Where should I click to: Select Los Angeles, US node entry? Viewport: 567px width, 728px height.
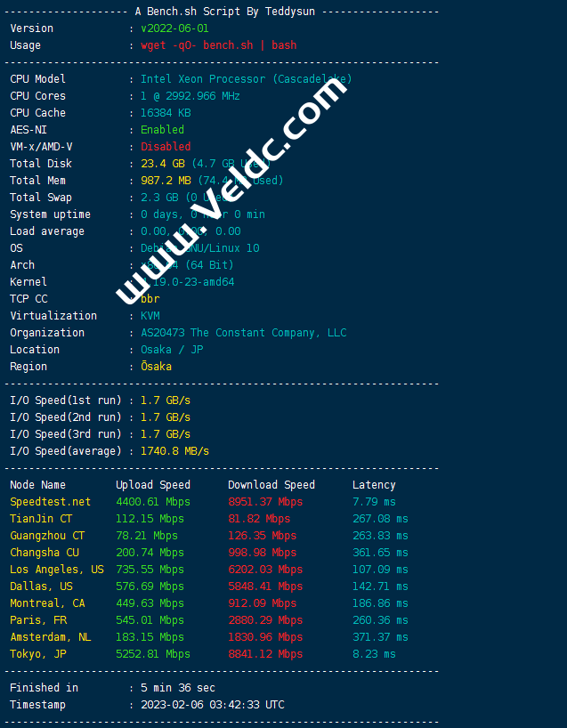(x=56, y=570)
